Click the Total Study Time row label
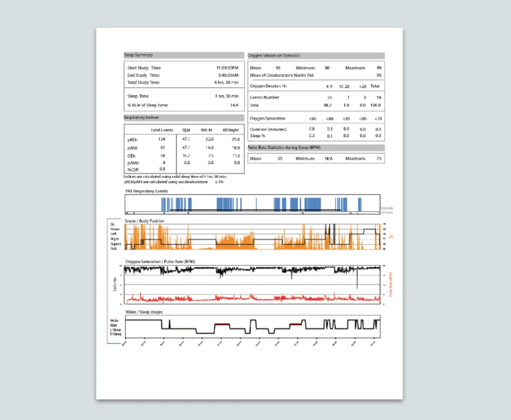The image size is (511, 420). click(144, 82)
